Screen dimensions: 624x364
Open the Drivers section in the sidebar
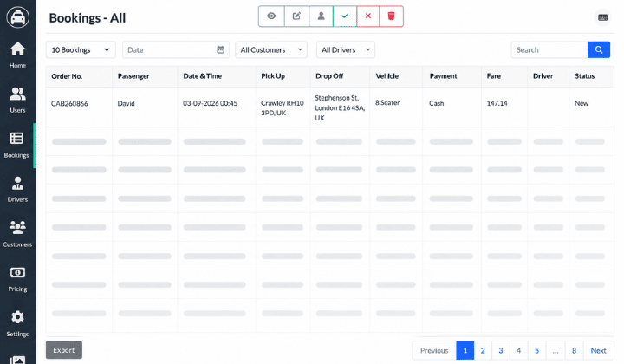[17, 190]
